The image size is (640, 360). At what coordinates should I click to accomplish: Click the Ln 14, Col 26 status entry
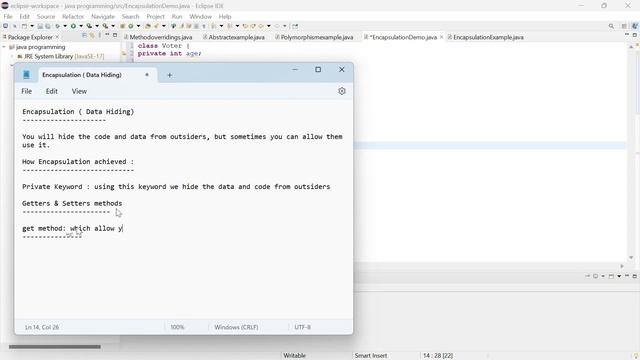(x=42, y=327)
